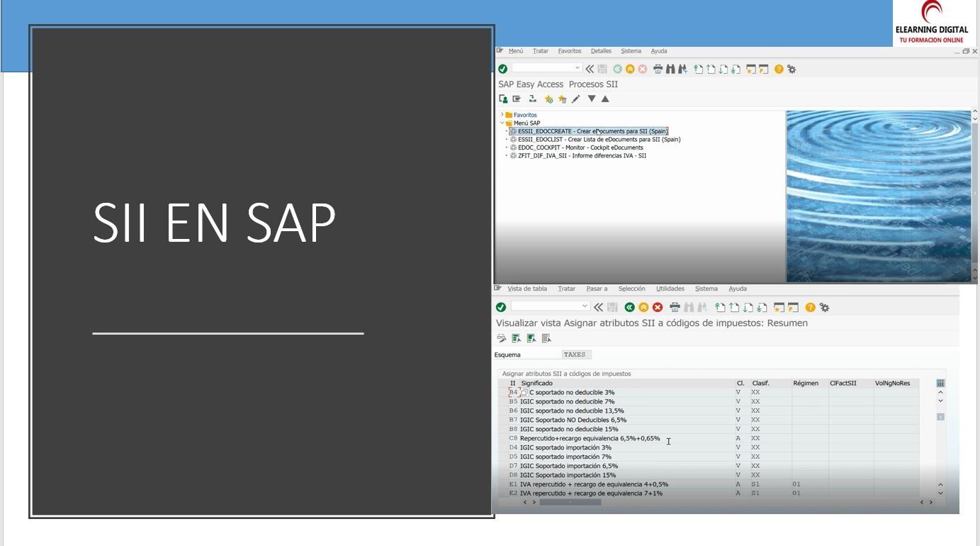Open command field dropdown in SAP Easy Access window
Screen dimensions: 980x546
[x=578, y=68]
